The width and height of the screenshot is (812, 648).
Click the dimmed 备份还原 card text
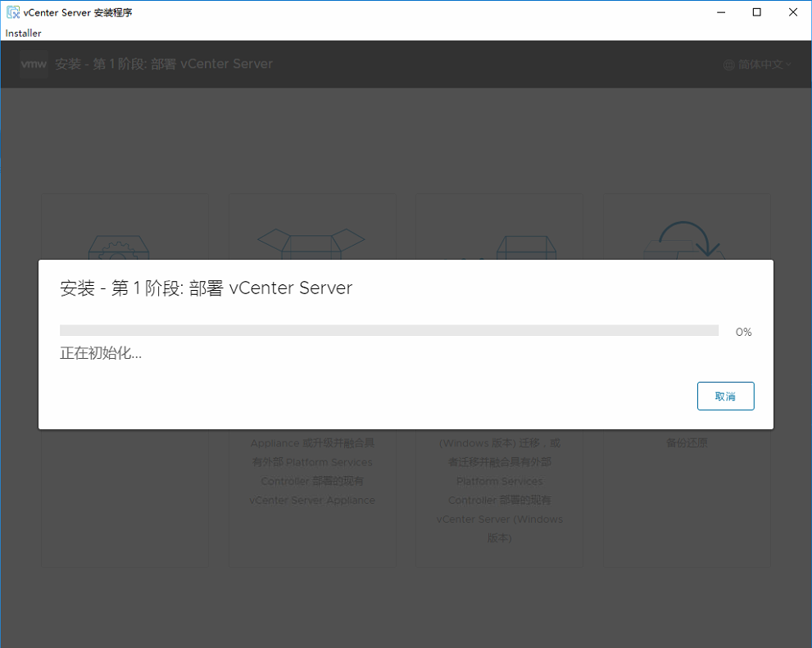[x=687, y=443]
